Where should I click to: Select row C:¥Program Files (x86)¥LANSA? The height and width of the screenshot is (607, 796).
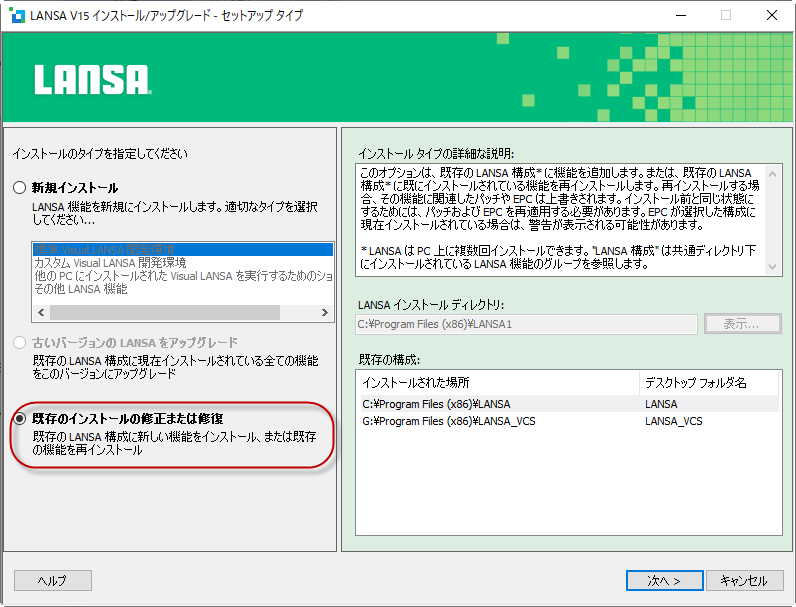coord(569,404)
